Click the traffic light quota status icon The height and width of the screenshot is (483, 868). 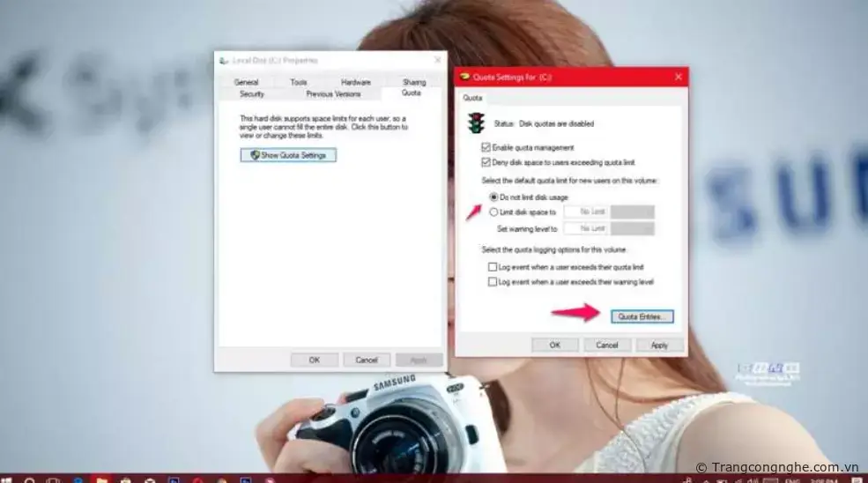point(475,123)
